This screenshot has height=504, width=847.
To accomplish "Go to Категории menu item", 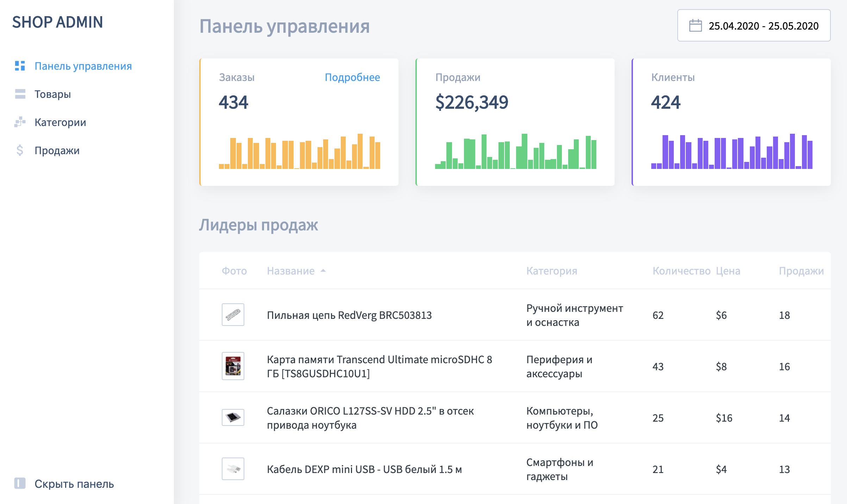I will 60,122.
